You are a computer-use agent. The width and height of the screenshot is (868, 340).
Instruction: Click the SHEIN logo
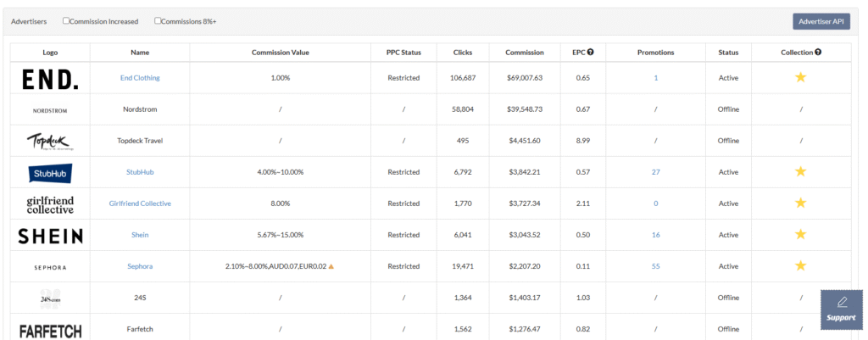[50, 237]
